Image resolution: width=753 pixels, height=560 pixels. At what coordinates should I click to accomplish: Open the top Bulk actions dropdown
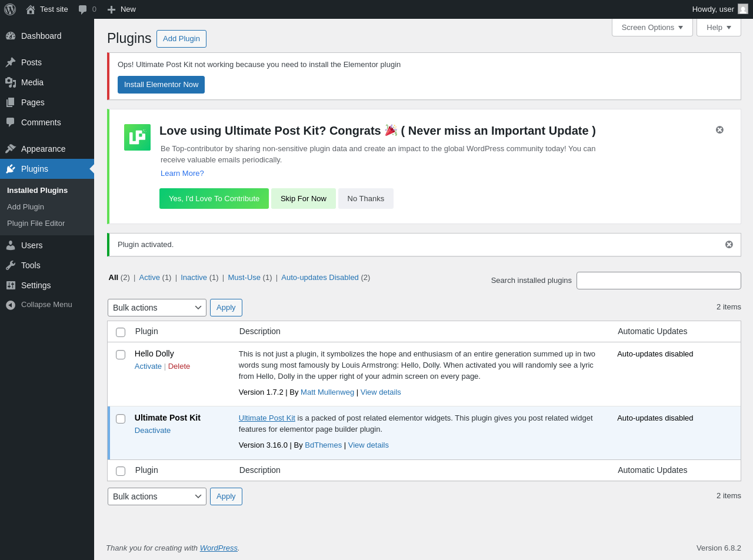tap(157, 308)
